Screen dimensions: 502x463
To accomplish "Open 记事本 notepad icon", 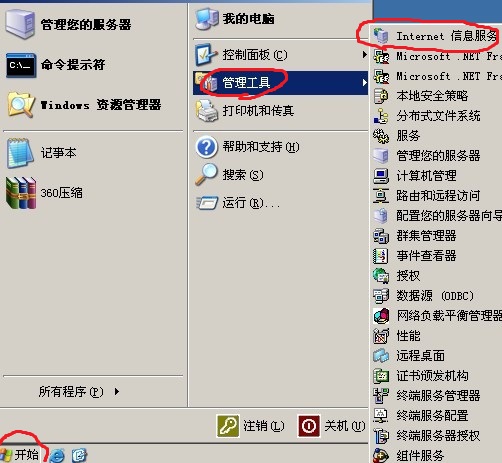I will pos(20,153).
